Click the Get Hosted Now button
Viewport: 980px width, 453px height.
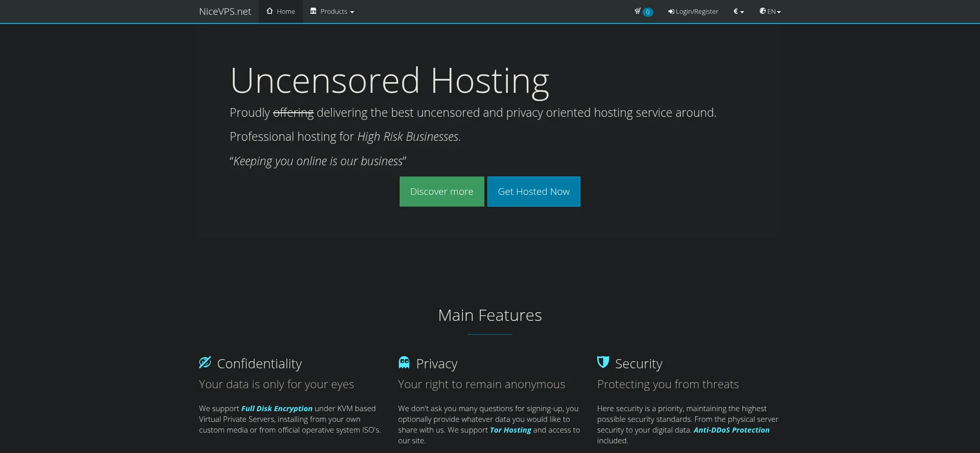[534, 191]
